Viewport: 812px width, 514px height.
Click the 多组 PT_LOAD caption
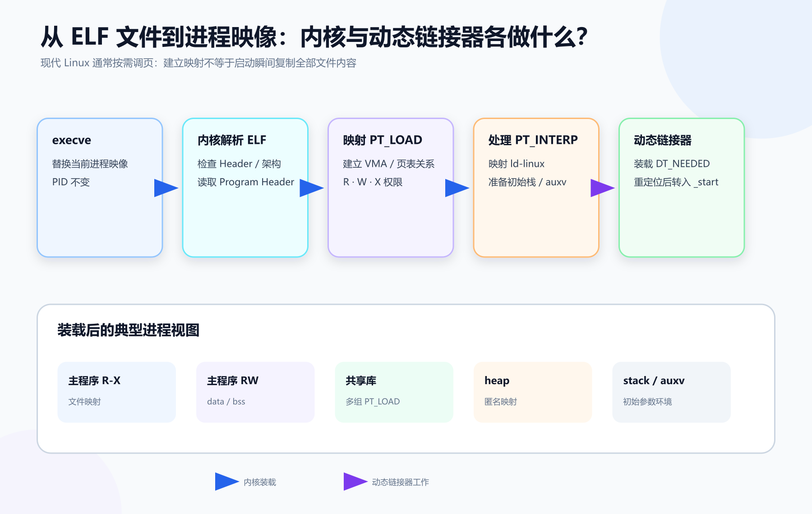point(373,402)
